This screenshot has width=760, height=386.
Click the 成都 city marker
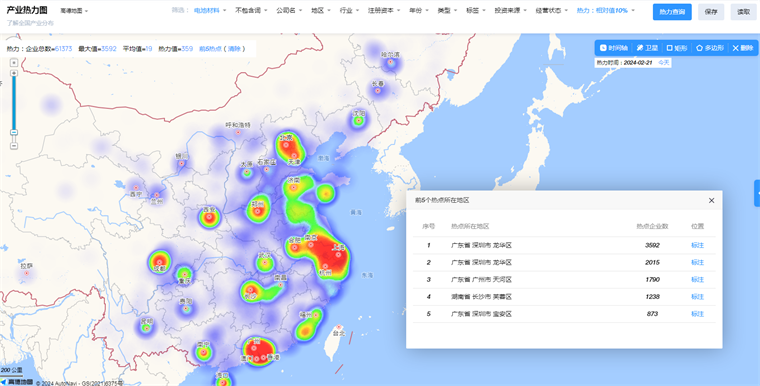(159, 262)
